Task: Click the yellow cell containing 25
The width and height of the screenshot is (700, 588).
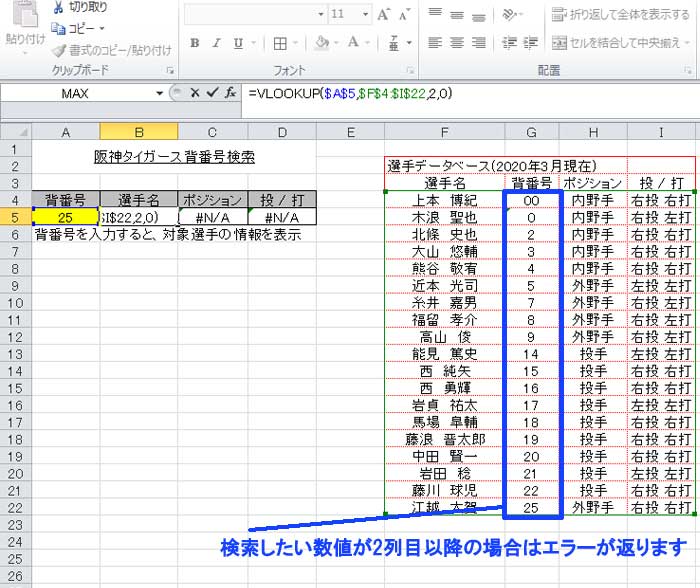Action: pos(66,217)
